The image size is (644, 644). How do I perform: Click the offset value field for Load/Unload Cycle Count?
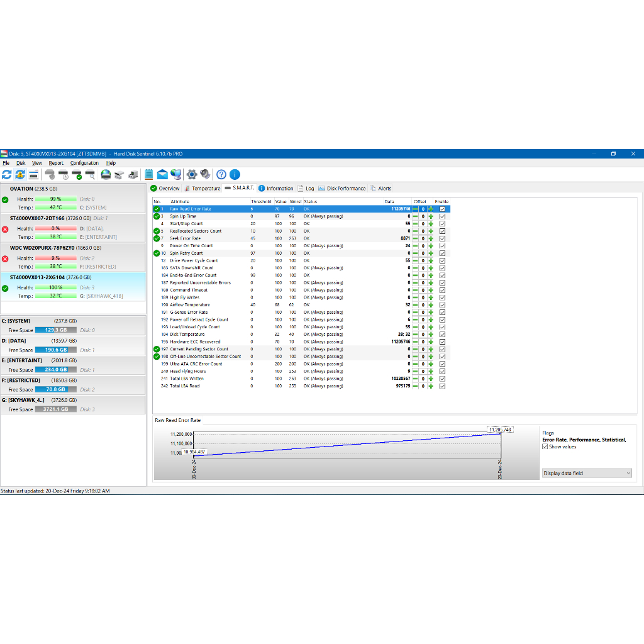click(423, 327)
